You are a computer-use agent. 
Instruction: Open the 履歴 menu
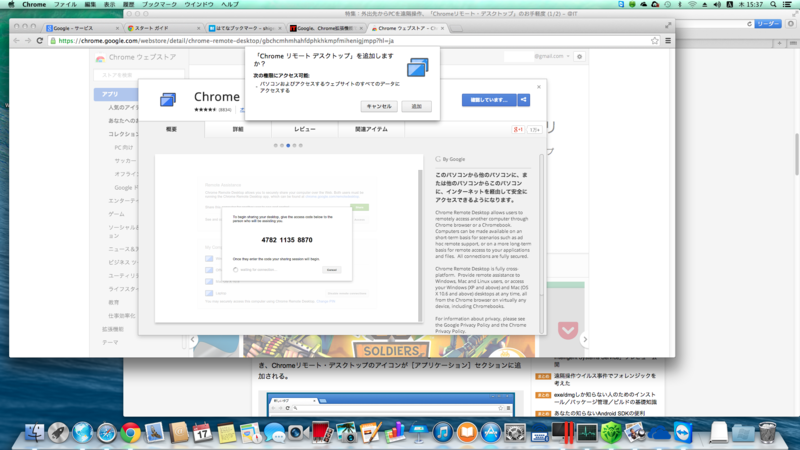pyautogui.click(x=129, y=4)
